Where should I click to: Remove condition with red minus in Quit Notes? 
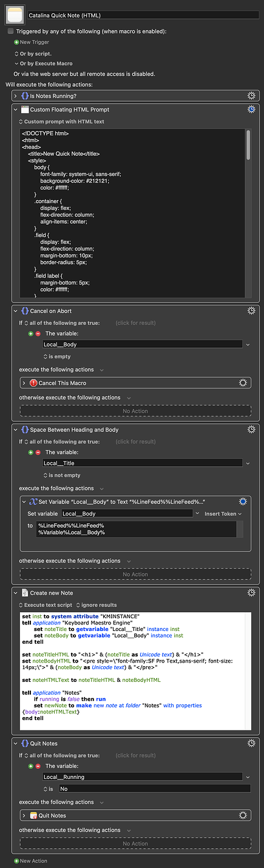point(38,766)
